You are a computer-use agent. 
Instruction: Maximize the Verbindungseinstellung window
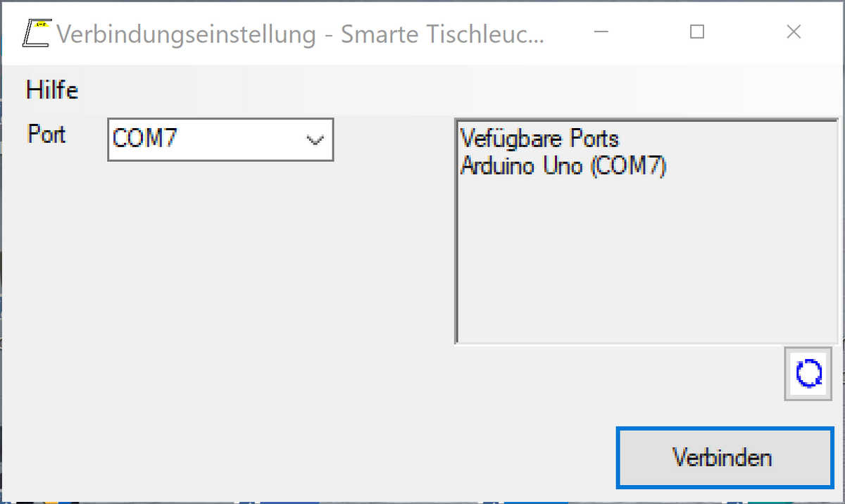(697, 32)
